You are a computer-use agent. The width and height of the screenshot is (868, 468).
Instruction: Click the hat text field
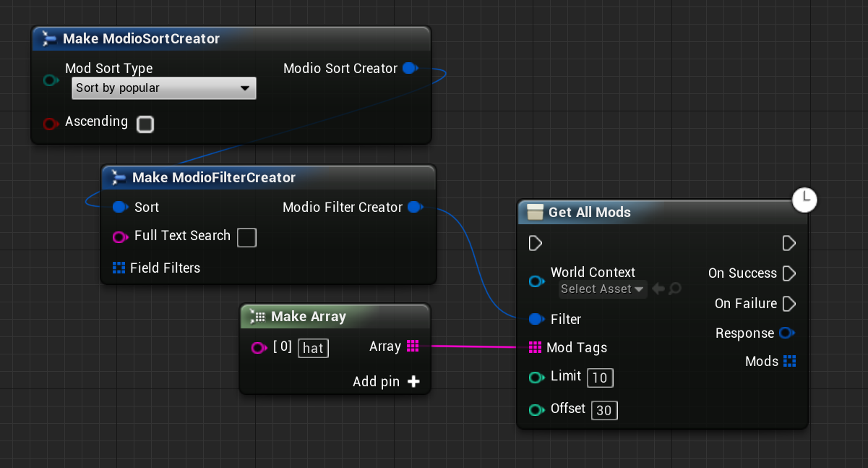pyautogui.click(x=313, y=348)
